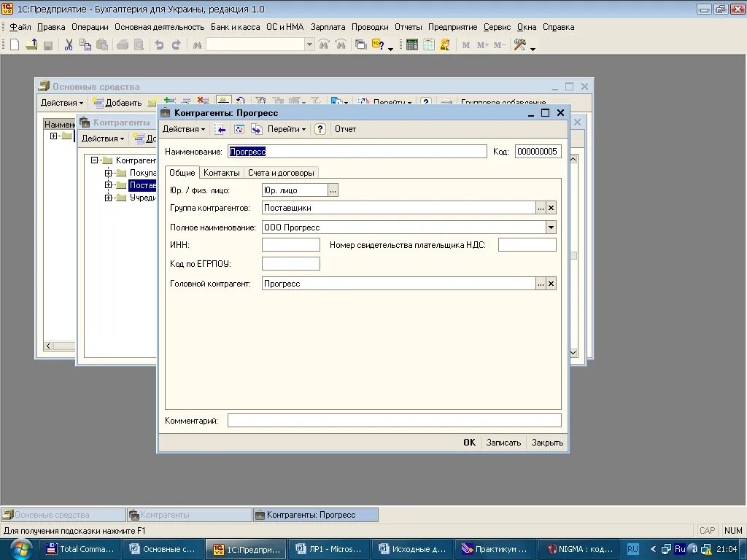Click the user icon in main toolbar
Image resolution: width=747 pixels, height=560 pixels.
pyautogui.click(x=445, y=44)
